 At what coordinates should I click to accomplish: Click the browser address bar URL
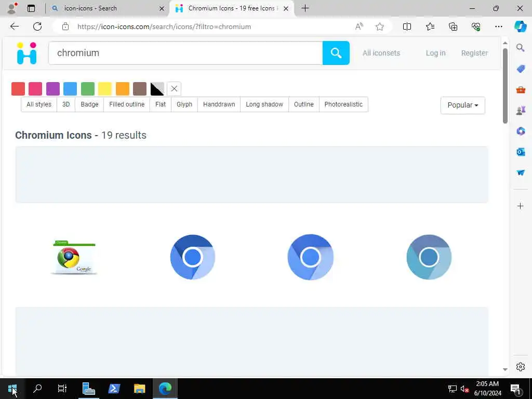coord(164,26)
